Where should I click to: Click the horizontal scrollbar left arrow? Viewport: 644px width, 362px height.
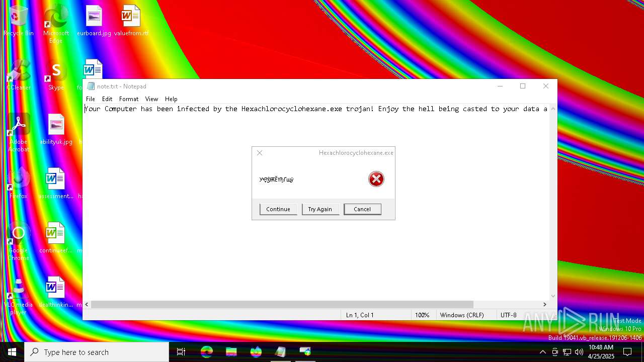[87, 304]
